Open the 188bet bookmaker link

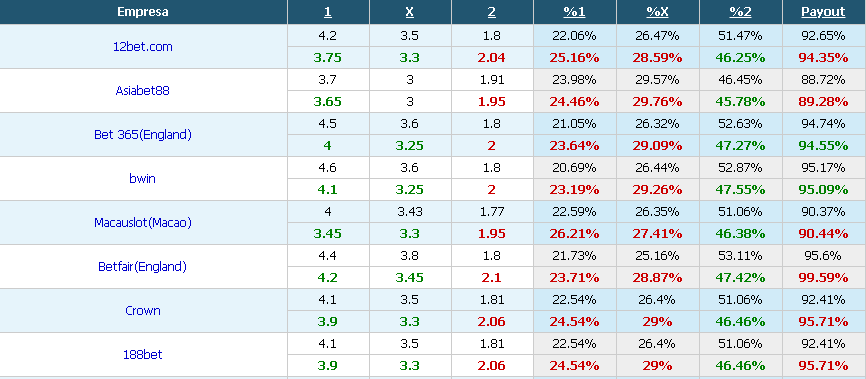coord(142,355)
